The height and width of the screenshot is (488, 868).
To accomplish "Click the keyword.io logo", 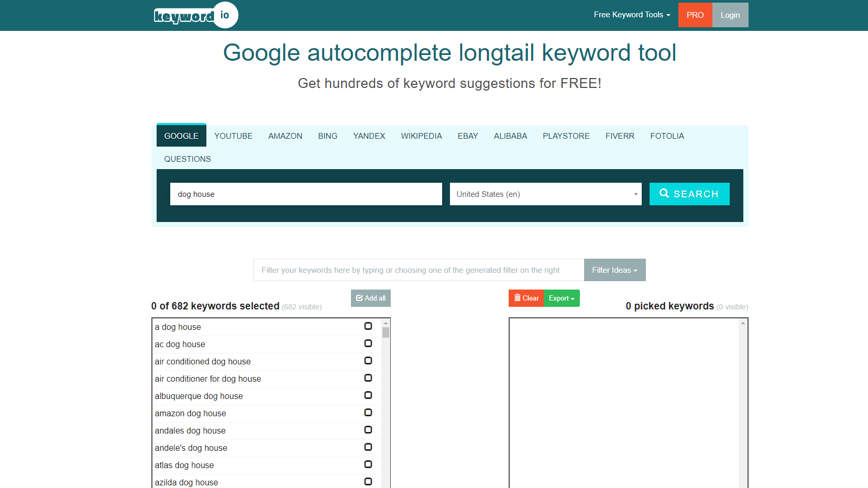I will point(196,15).
